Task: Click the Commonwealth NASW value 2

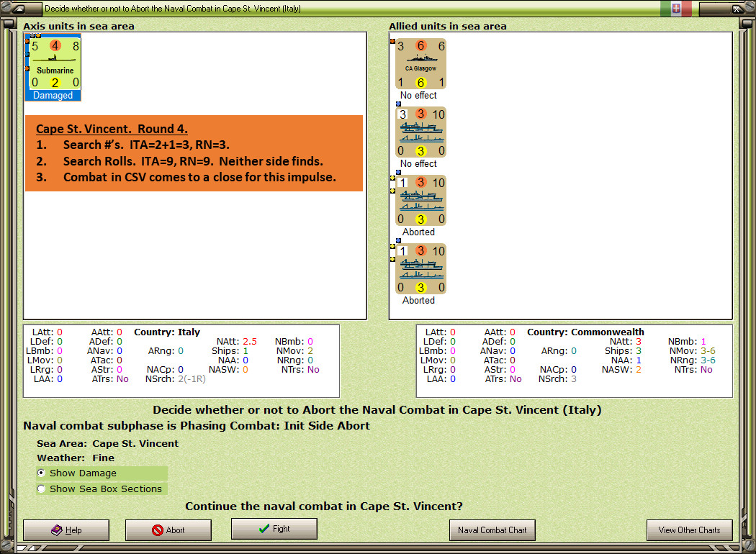Action: coord(639,370)
